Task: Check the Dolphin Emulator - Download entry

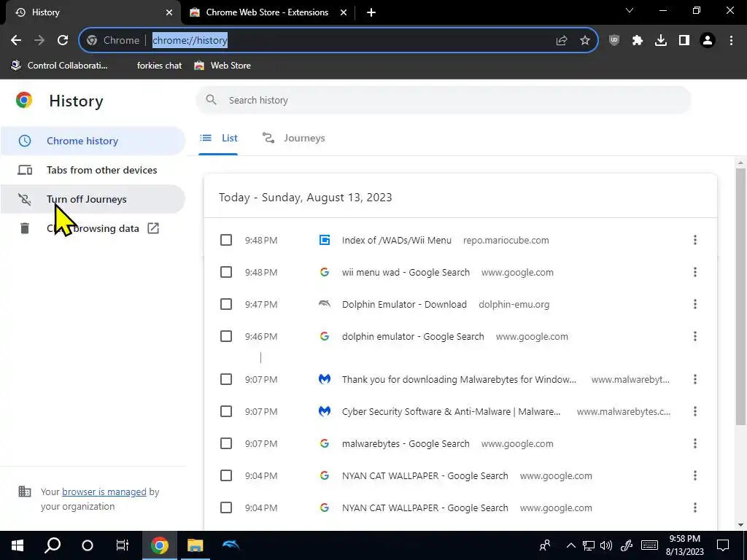Action: coord(226,304)
